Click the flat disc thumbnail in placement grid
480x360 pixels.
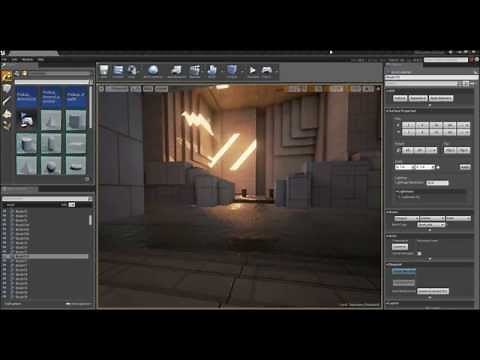(76, 166)
